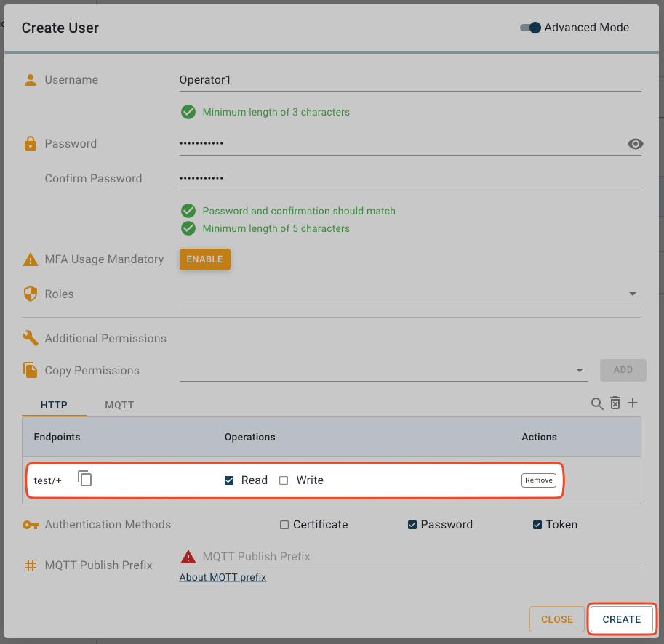Open the About MQTT prefix link
The height and width of the screenshot is (644, 664).
(223, 578)
